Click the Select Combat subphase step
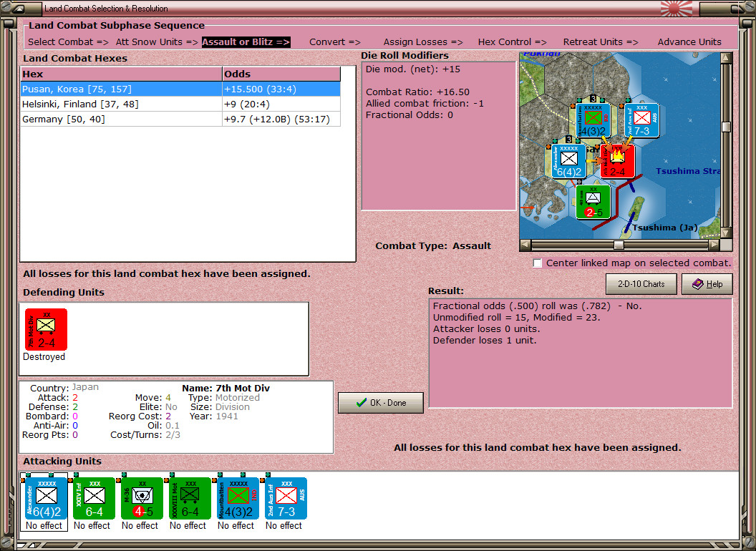 pyautogui.click(x=69, y=42)
